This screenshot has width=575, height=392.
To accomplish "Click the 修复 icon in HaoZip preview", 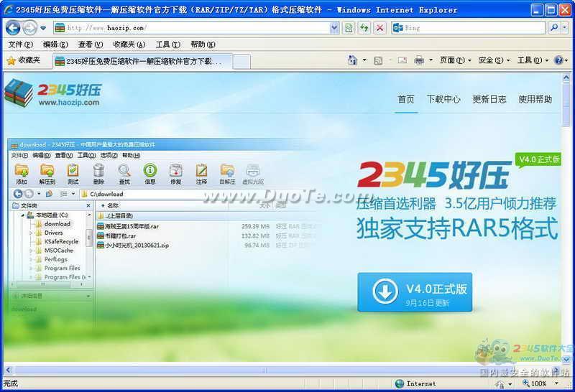I will (x=175, y=174).
